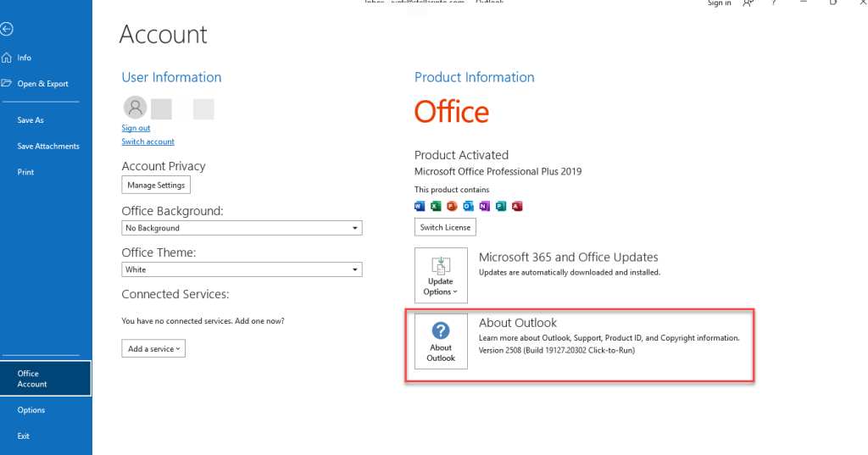The height and width of the screenshot is (455, 868).
Task: Click the Publisher app icon
Action: (501, 206)
